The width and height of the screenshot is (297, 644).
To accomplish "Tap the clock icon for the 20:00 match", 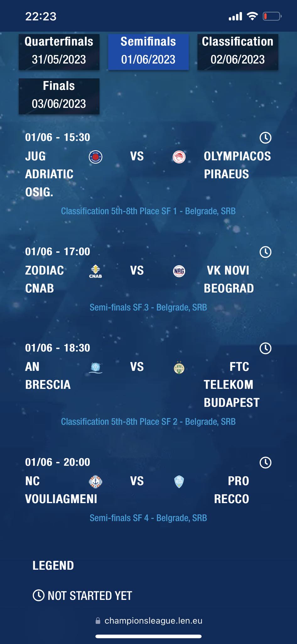I will pos(265,463).
